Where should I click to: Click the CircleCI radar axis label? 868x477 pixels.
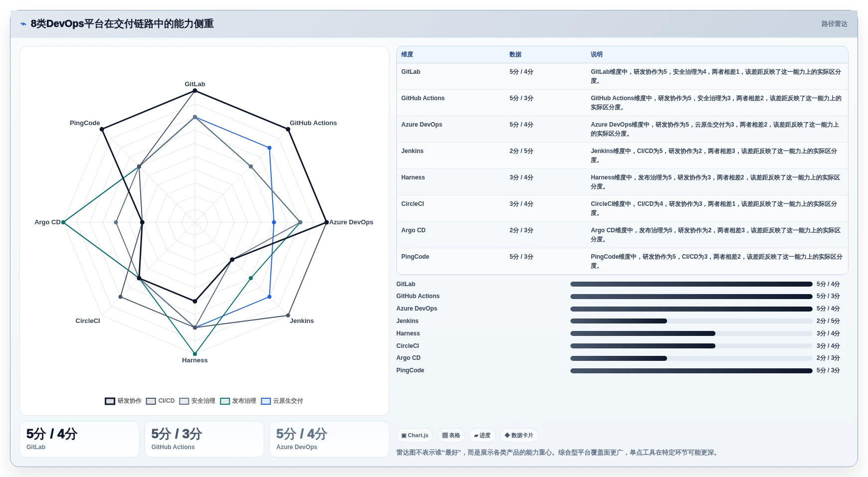pyautogui.click(x=88, y=321)
